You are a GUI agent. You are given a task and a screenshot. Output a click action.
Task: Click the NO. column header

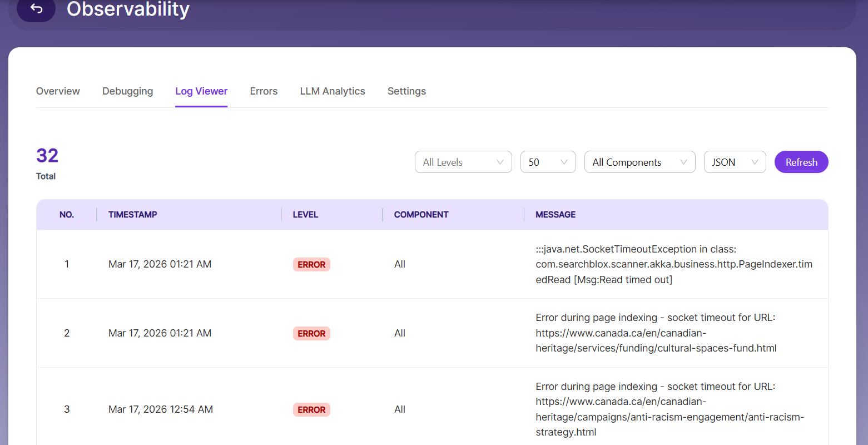pyautogui.click(x=67, y=215)
